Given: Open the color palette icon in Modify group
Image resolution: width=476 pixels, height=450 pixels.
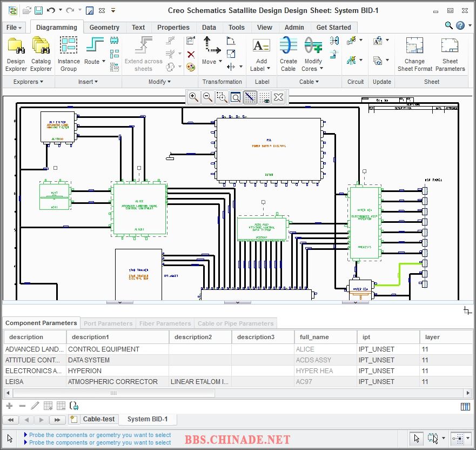Looking at the screenshot, I should (191, 67).
